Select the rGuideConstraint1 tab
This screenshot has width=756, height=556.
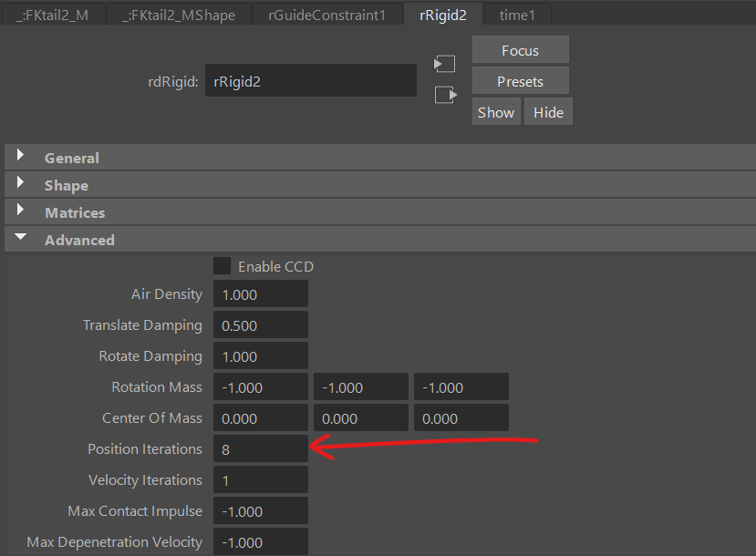pos(326,15)
